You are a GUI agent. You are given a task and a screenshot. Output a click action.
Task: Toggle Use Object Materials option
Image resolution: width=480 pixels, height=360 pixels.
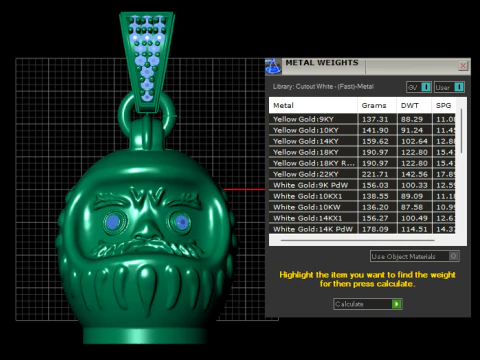click(x=415, y=256)
